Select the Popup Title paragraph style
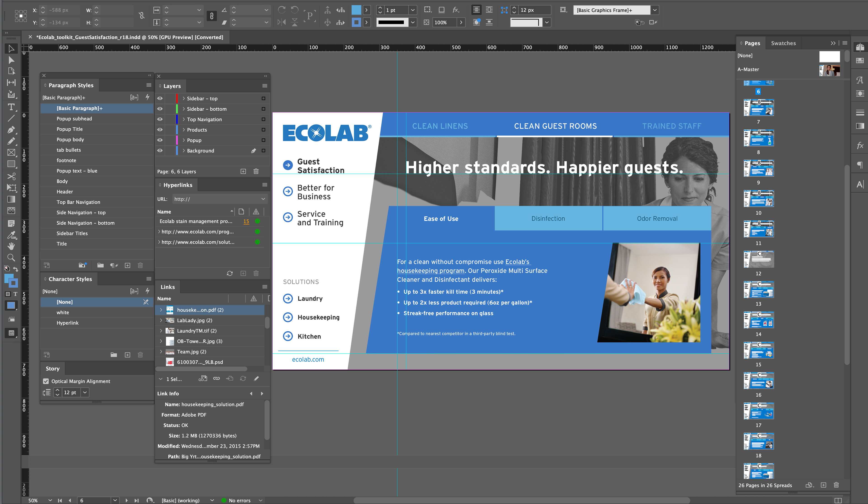 tap(70, 129)
